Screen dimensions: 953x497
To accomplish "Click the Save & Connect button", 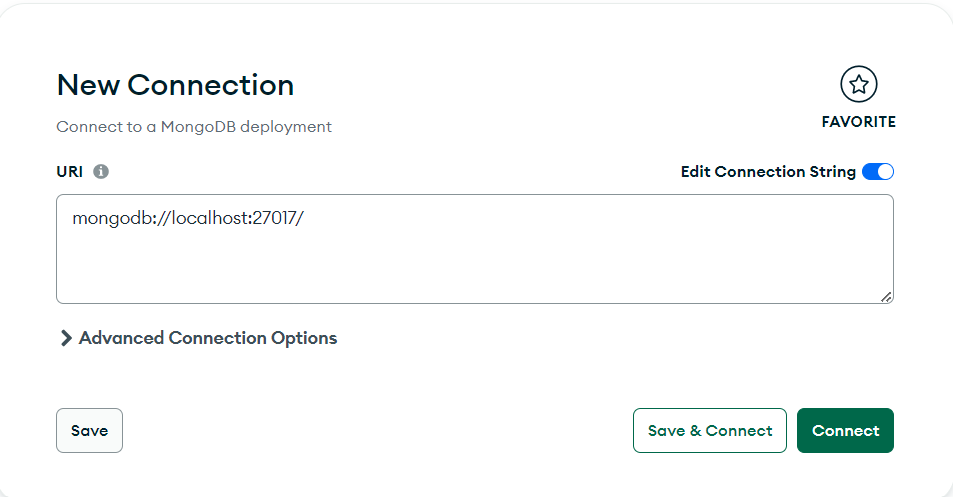I will pos(710,431).
